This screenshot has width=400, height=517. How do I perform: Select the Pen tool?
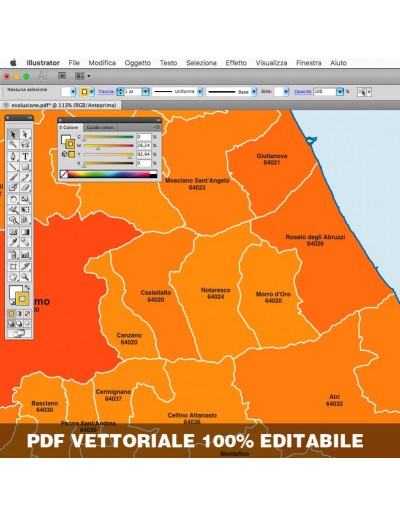pos(13,156)
